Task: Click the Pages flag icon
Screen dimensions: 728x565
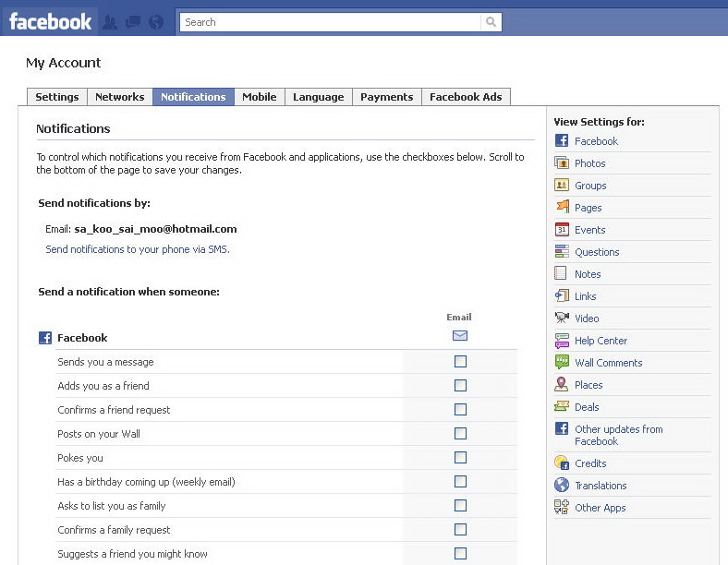Action: (562, 207)
